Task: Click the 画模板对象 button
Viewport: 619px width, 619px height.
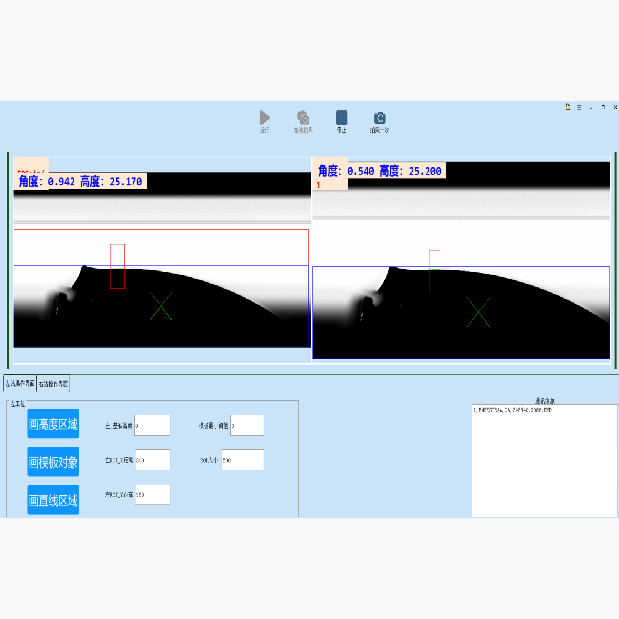Action: pos(53,462)
